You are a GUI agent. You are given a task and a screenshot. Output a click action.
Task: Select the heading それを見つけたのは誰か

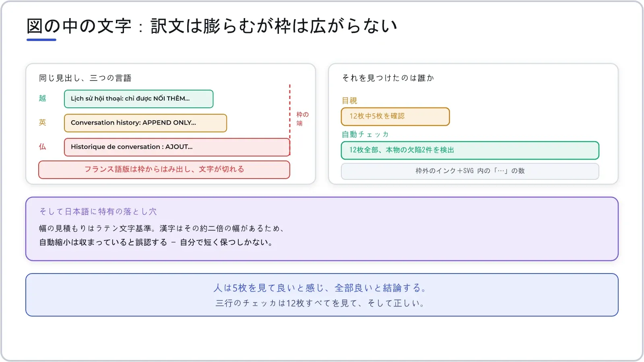point(388,78)
